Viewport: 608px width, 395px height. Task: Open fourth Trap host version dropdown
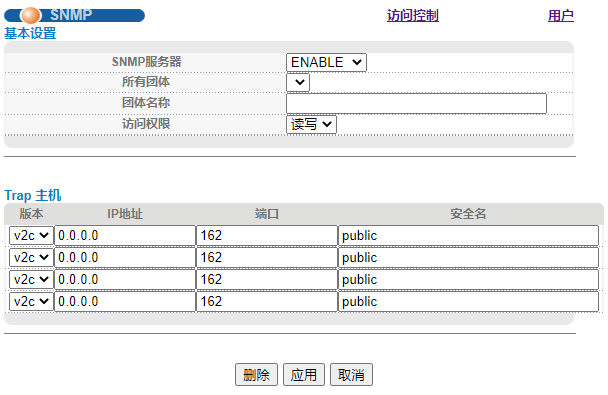[x=31, y=301]
